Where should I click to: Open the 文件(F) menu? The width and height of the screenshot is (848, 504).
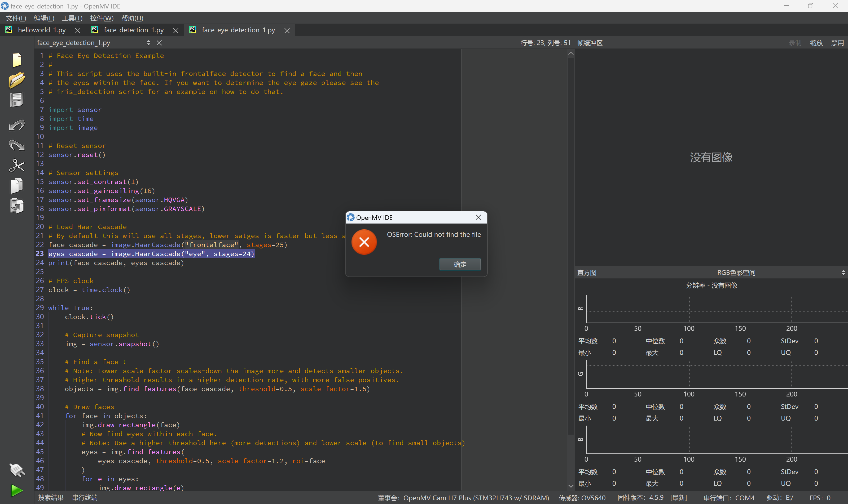[x=16, y=18]
